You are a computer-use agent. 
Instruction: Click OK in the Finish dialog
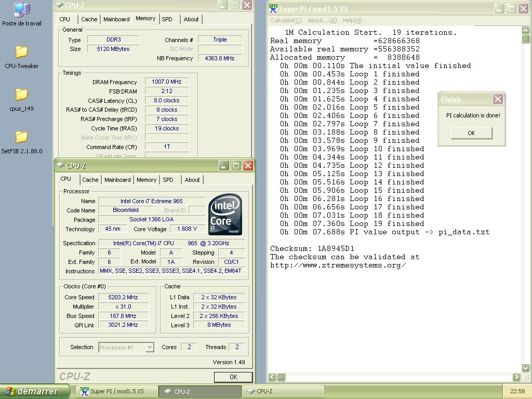(471, 133)
